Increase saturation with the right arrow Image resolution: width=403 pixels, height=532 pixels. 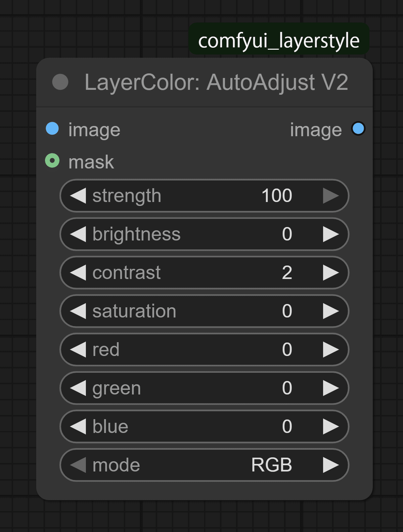click(330, 311)
